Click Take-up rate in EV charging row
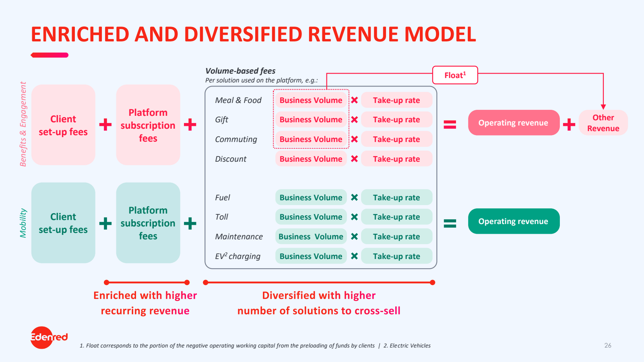Image resolution: width=644 pixels, height=362 pixels. coord(397,256)
